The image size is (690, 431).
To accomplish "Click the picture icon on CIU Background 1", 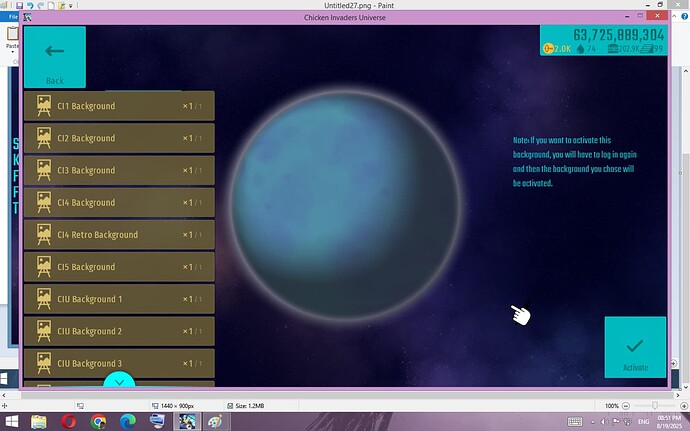I will tap(44, 299).
